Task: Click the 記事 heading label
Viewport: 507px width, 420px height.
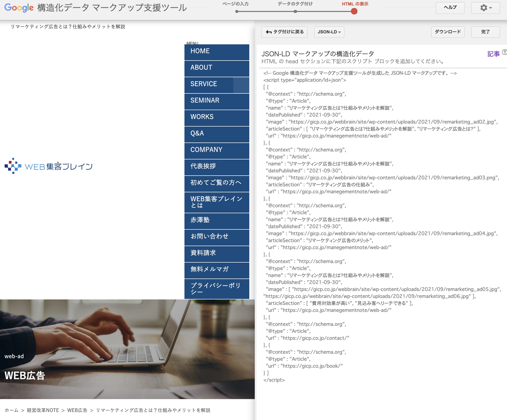Action: point(494,54)
